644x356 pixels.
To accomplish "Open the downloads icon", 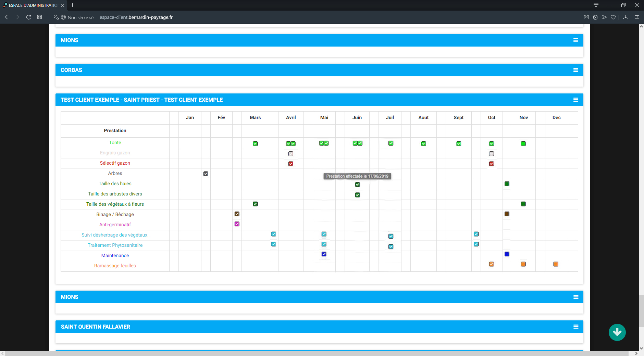I will [x=626, y=17].
